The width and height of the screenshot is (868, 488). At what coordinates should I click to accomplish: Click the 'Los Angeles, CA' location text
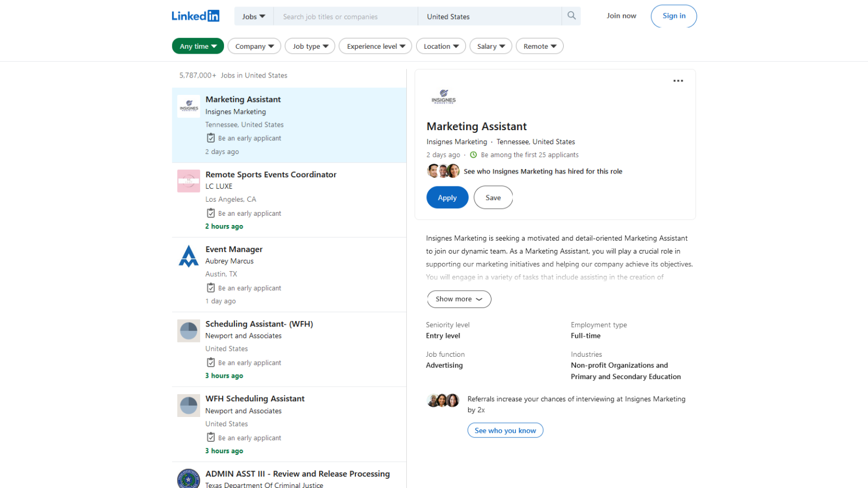pos(231,199)
